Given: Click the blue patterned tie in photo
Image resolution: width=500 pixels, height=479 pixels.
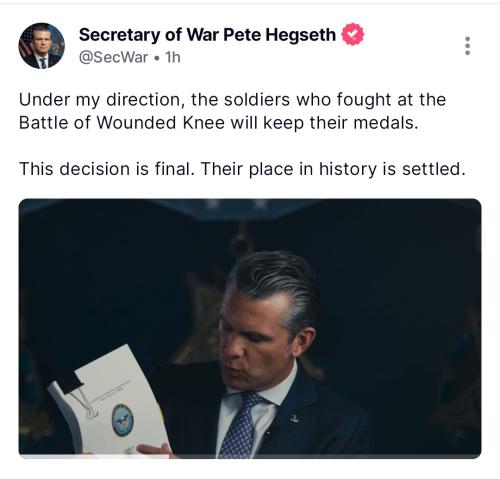Looking at the screenshot, I should (x=241, y=425).
